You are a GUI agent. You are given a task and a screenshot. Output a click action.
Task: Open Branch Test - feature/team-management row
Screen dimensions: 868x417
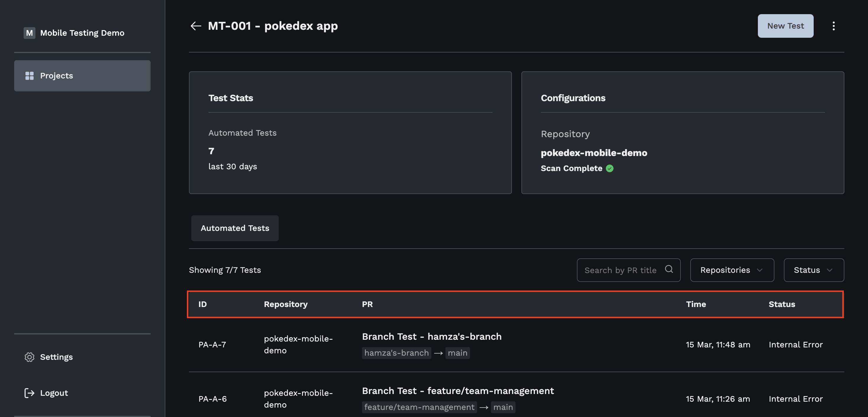pos(458,391)
